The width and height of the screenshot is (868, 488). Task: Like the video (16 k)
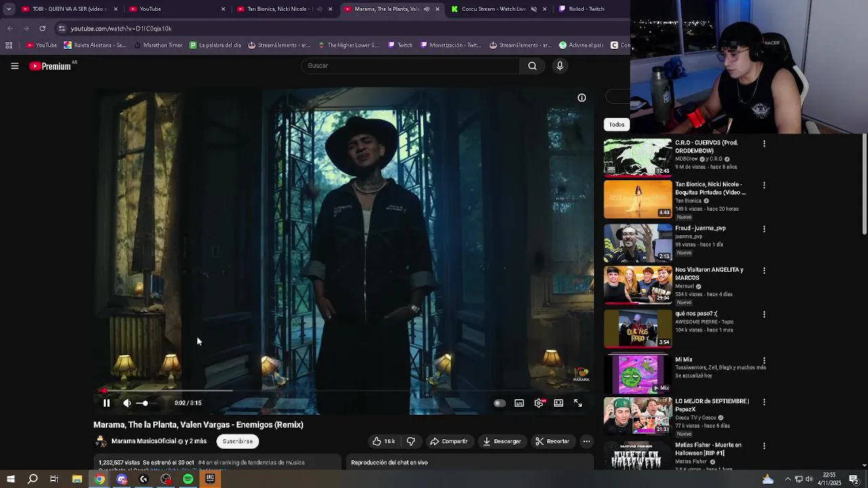[384, 441]
